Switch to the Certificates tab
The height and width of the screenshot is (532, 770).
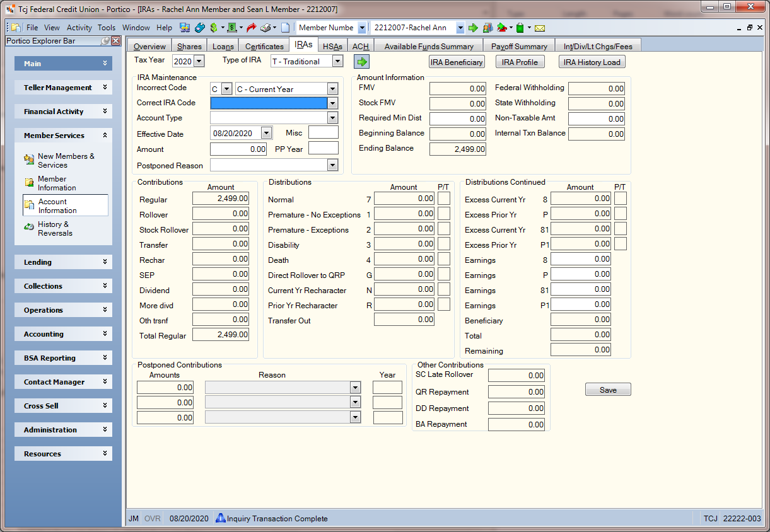[x=264, y=46]
